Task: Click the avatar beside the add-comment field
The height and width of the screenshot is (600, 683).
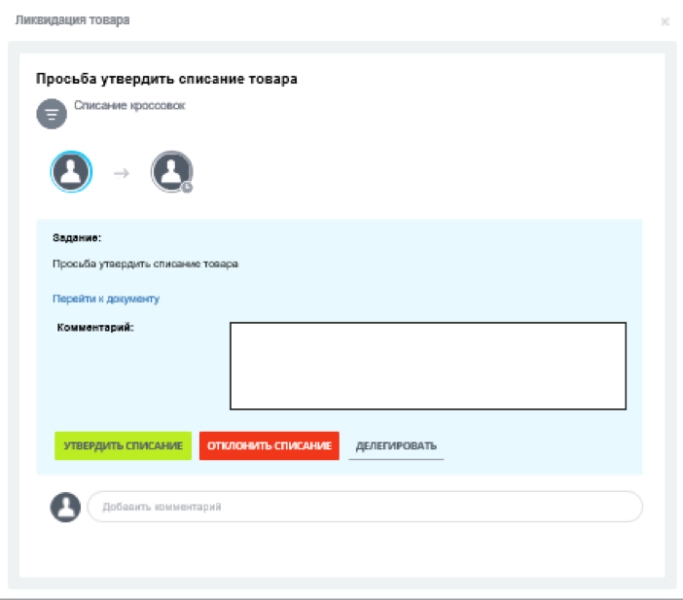Action: coord(65,507)
